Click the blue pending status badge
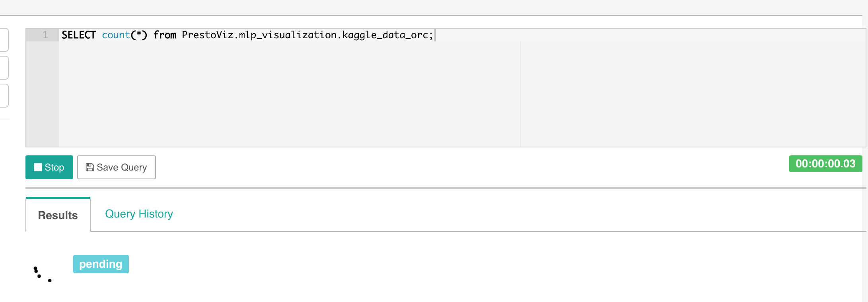Viewport: 868px width, 302px height. click(x=101, y=263)
